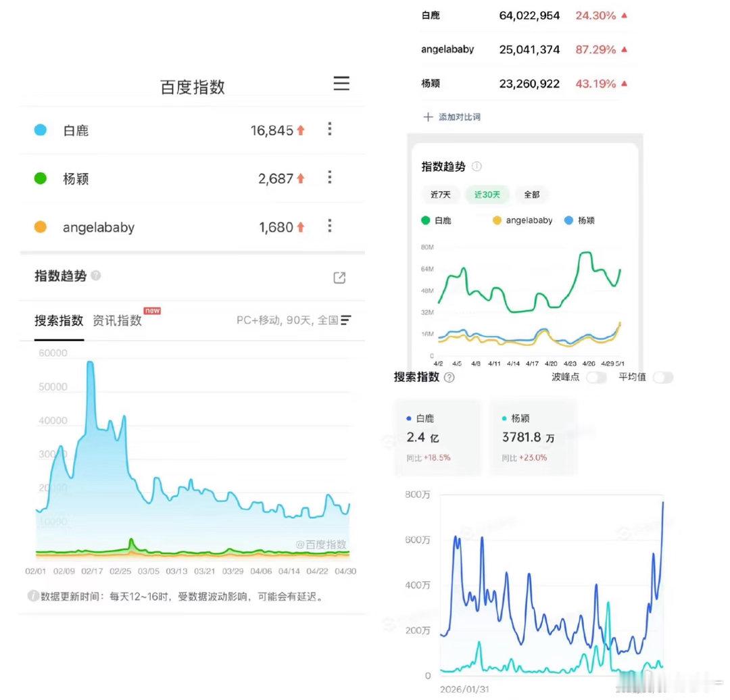Select the 全部 range
This screenshot has width=730, height=700.
[x=532, y=195]
